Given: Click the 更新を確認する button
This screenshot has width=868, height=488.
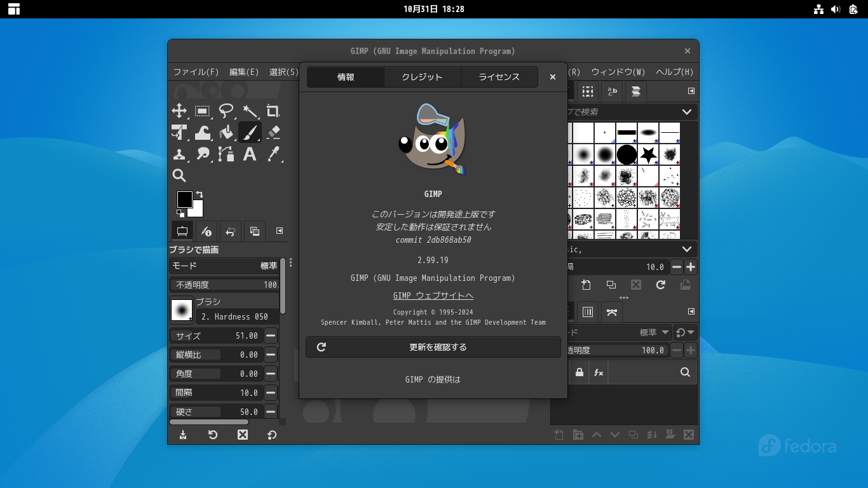Looking at the screenshot, I should pos(433,347).
